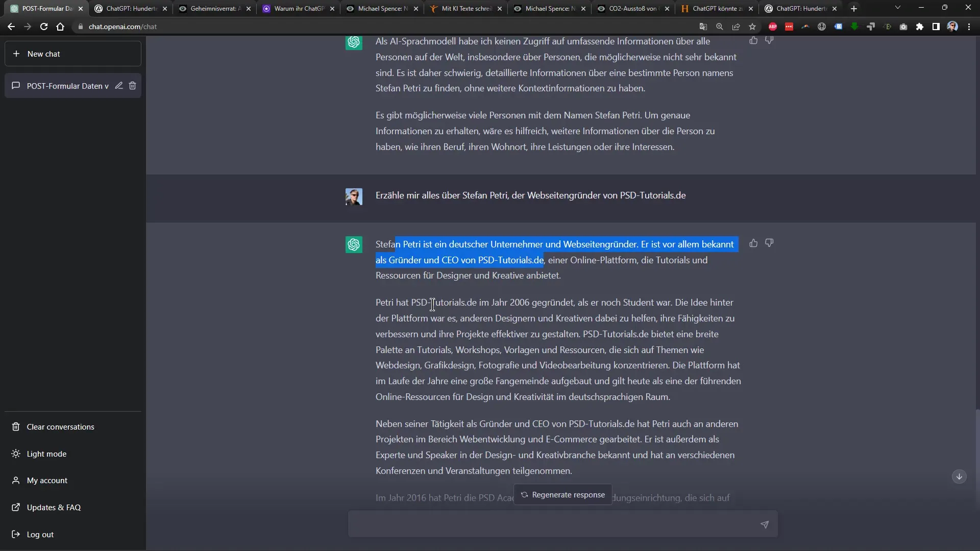Click My account in sidebar
The image size is (980, 551).
(x=46, y=481)
